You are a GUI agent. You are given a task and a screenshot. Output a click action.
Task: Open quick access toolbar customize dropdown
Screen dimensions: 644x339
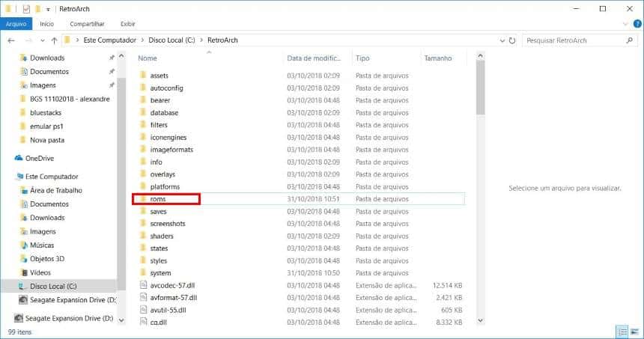[x=48, y=9]
